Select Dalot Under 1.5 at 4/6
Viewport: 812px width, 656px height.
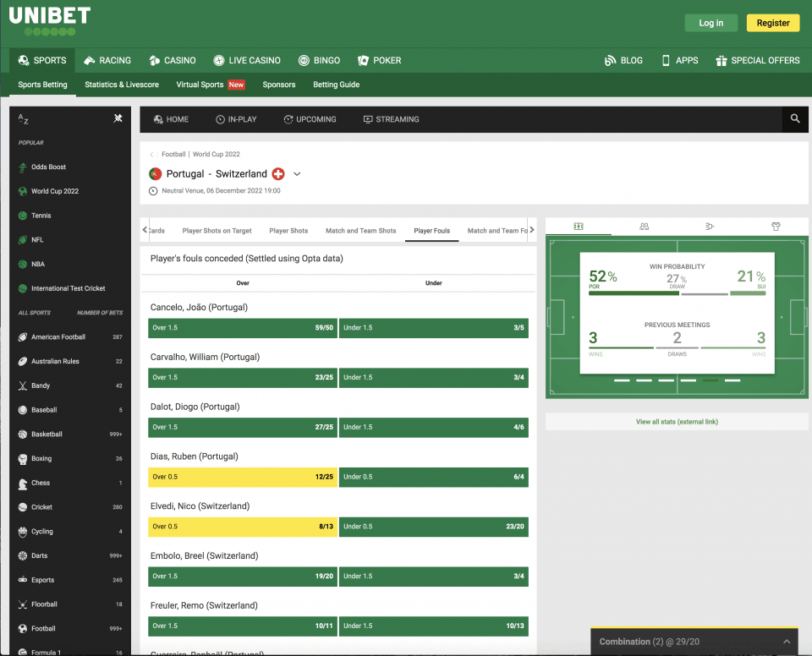coord(434,427)
